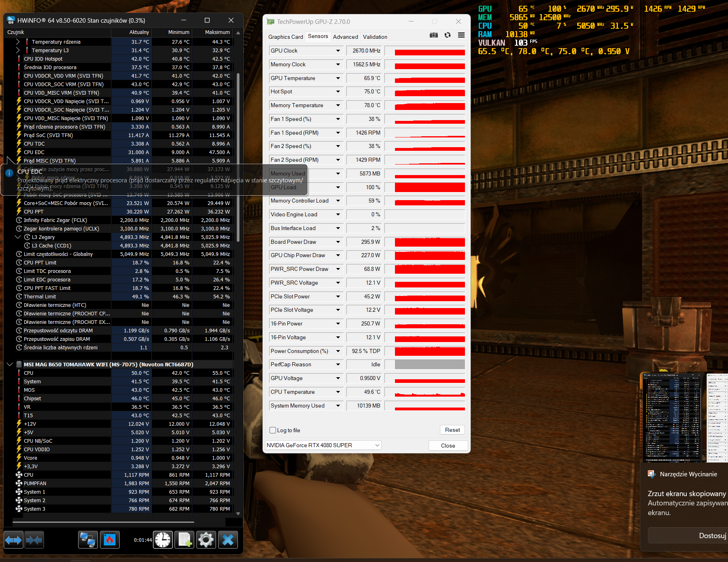Open the PerfCap Reason sensor dropdown
The height and width of the screenshot is (562, 728).
pyautogui.click(x=338, y=364)
